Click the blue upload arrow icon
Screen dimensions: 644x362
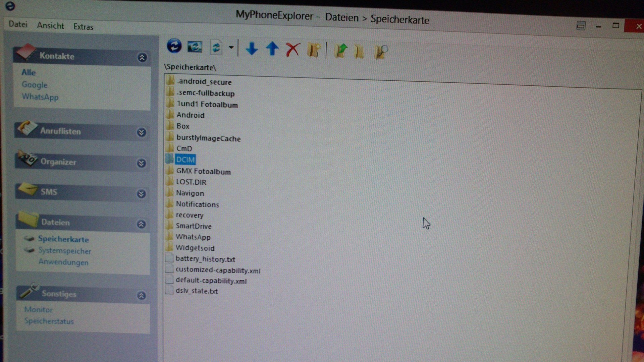coord(272,49)
